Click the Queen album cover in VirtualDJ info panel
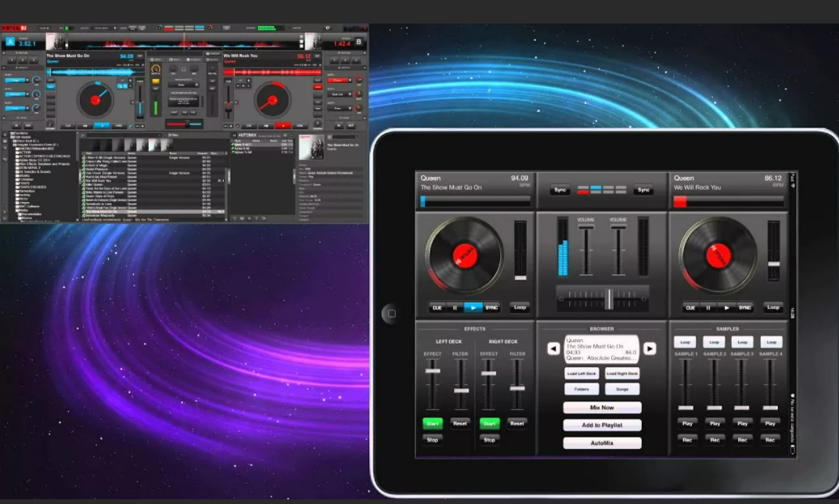 point(311,147)
